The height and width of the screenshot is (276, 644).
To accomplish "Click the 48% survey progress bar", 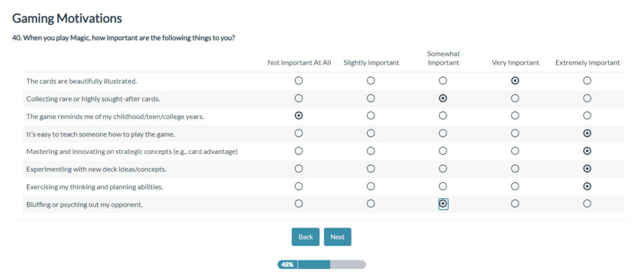I will [x=321, y=265].
